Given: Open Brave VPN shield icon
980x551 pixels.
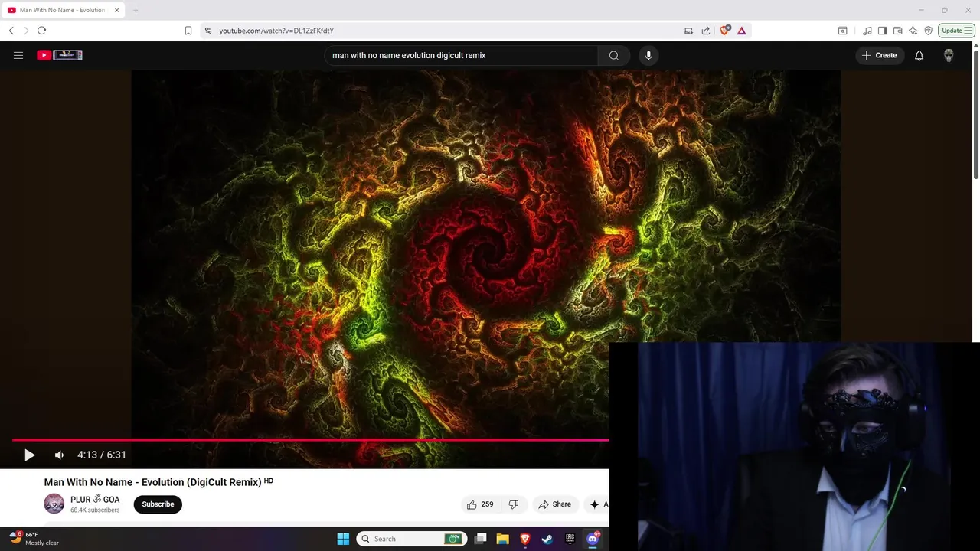Looking at the screenshot, I should click(929, 31).
